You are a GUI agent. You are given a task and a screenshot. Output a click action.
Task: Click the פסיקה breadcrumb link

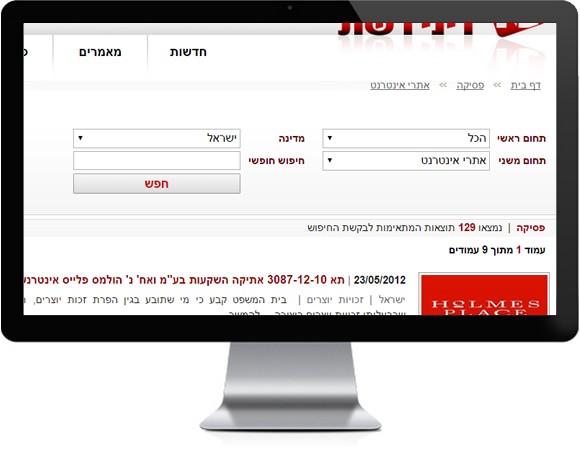(x=470, y=85)
